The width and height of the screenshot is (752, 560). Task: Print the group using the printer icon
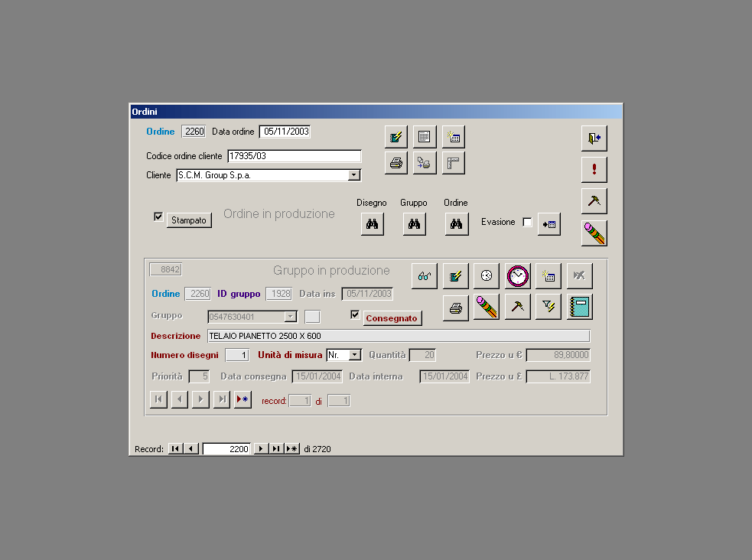[x=456, y=308]
